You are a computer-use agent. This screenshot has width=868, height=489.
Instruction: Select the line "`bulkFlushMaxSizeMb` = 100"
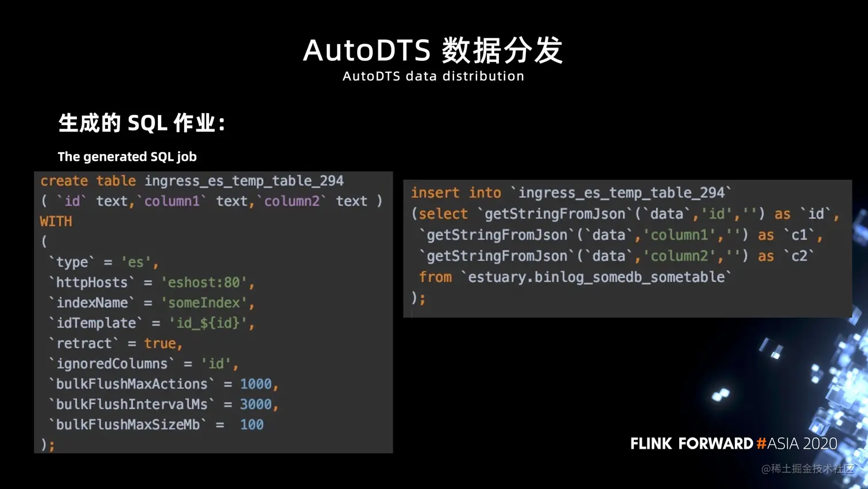(x=157, y=425)
